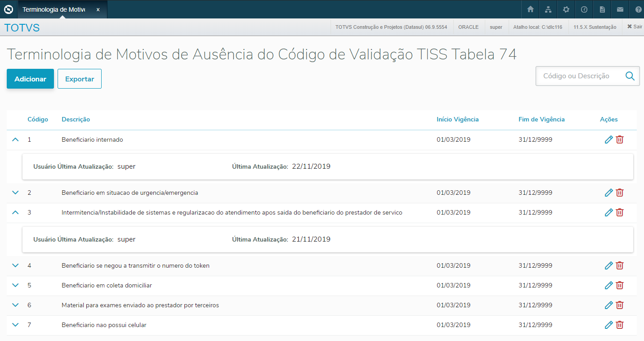Edit row 6 Material para exames
This screenshot has height=341, width=644.
coord(609,305)
